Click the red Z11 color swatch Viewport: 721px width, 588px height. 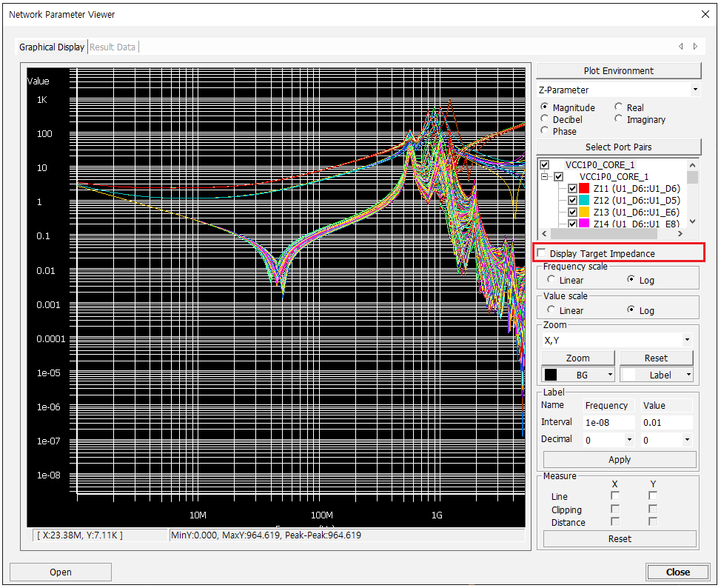pyautogui.click(x=584, y=189)
